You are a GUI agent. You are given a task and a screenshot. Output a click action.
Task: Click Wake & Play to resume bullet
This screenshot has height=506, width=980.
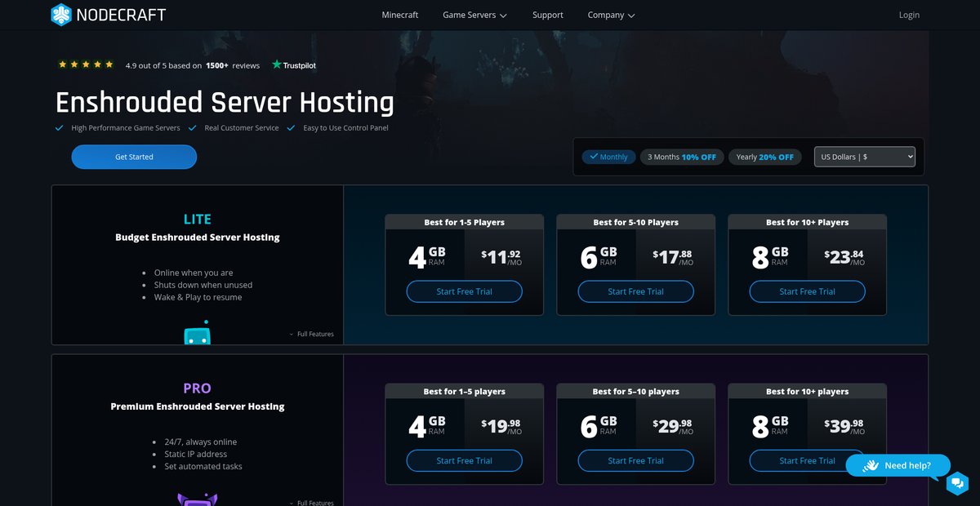click(x=198, y=297)
